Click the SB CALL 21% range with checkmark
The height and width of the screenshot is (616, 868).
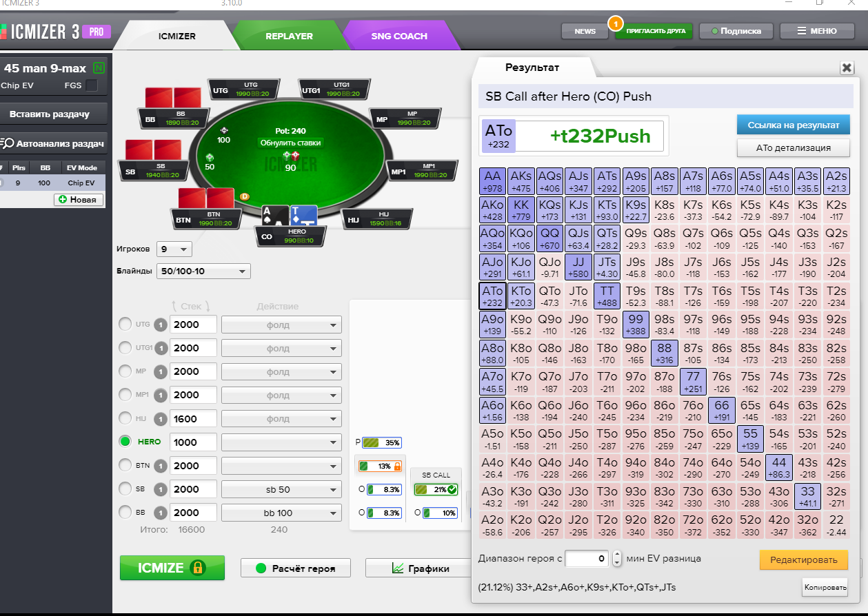click(436, 489)
